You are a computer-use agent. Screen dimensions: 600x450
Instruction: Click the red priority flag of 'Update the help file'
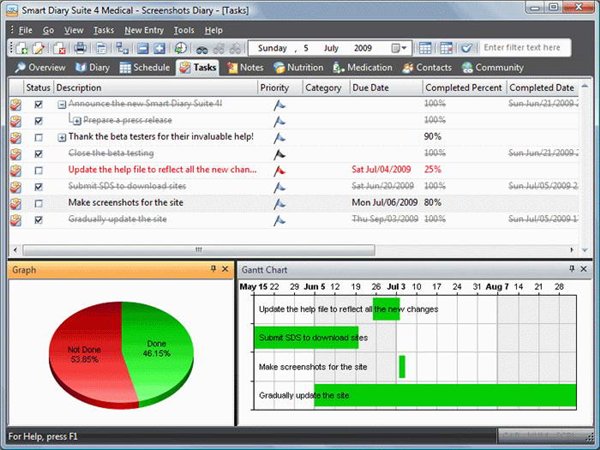point(279,171)
